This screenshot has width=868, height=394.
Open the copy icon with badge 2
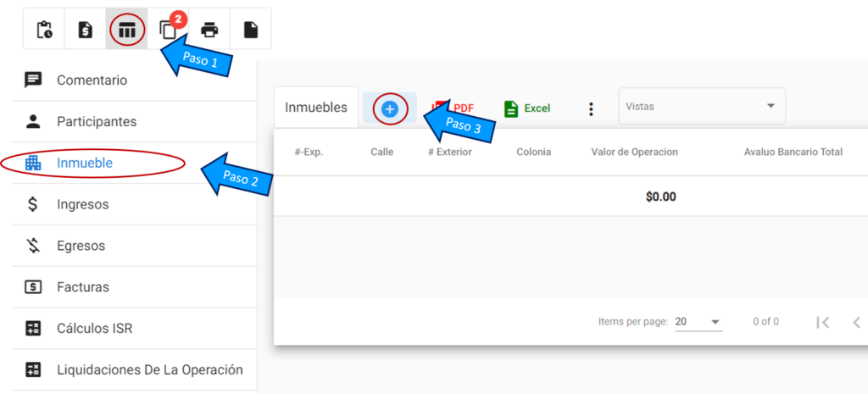pyautogui.click(x=169, y=30)
